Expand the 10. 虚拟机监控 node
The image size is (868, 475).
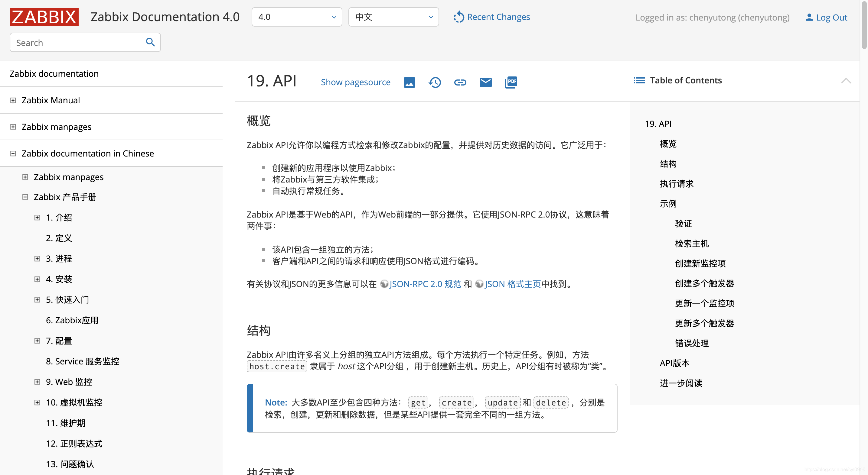37,402
